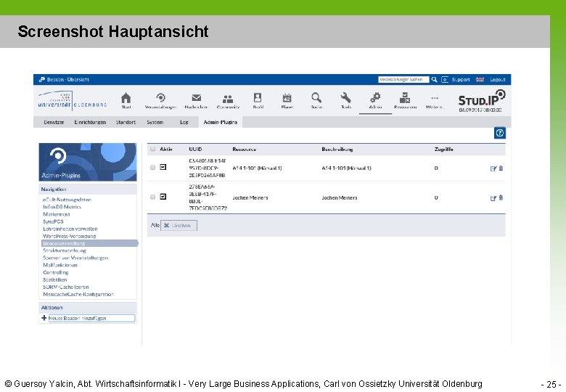Click the Logout link
This screenshot has height=392, width=566.
(x=497, y=79)
